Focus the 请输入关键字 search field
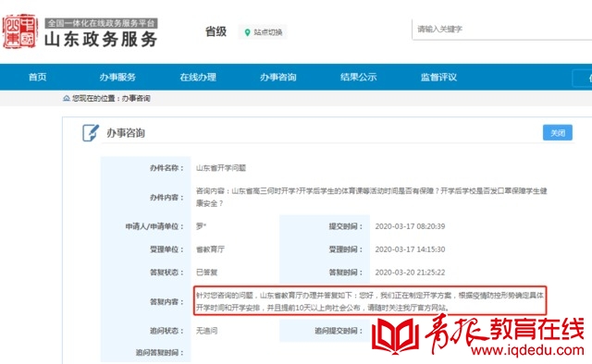The width and height of the screenshot is (592, 364). click(x=501, y=29)
